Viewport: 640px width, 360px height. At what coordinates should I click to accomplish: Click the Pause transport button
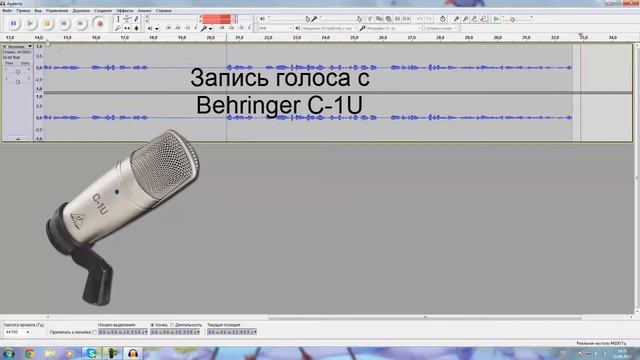tap(13, 24)
